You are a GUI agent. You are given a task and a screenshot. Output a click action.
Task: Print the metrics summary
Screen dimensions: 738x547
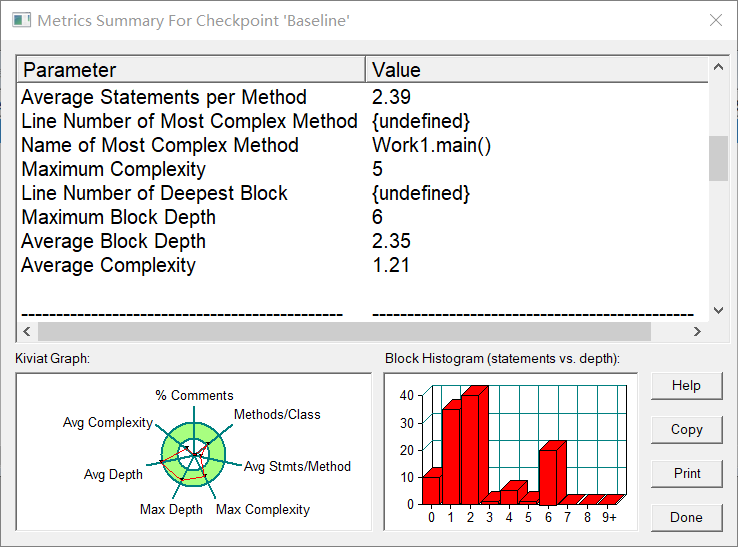(x=686, y=473)
